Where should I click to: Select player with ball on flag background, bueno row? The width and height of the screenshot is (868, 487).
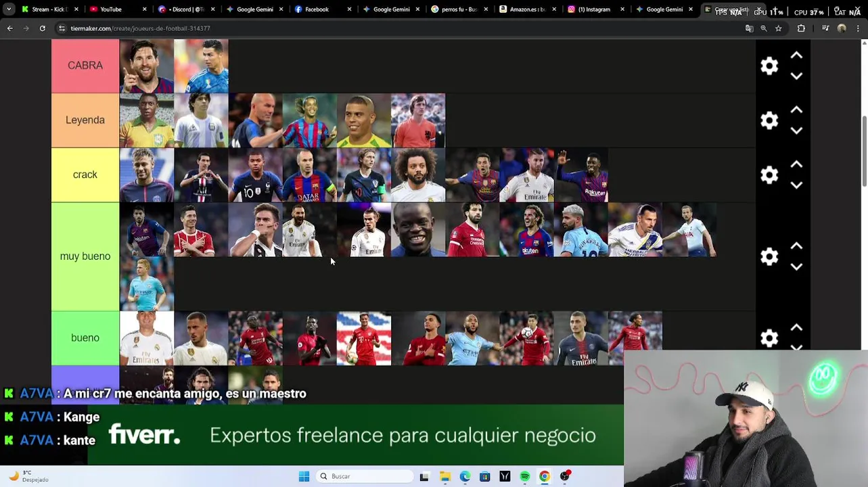coord(364,338)
